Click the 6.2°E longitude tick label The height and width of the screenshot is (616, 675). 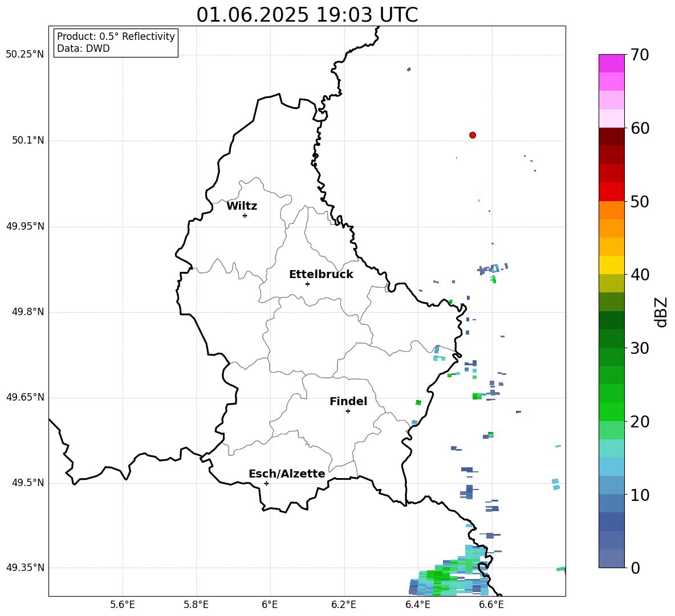click(344, 605)
